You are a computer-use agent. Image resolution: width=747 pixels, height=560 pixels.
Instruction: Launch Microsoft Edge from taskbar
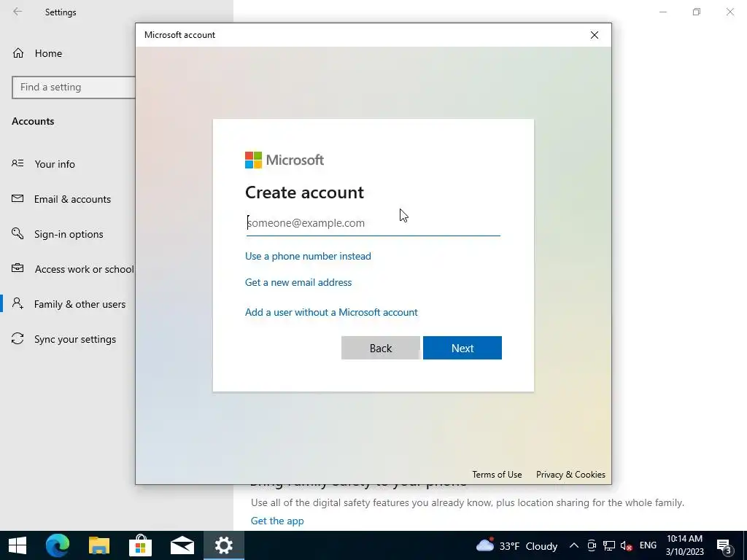coord(58,545)
